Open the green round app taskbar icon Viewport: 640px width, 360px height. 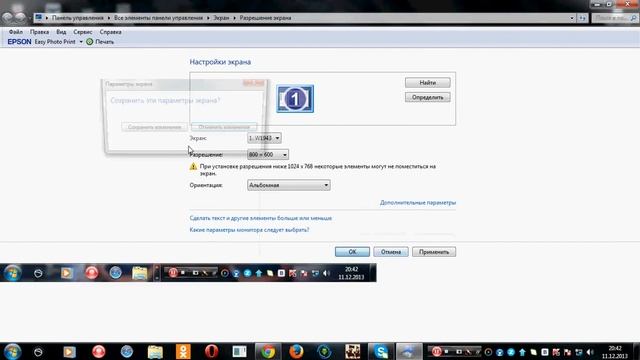tap(324, 351)
